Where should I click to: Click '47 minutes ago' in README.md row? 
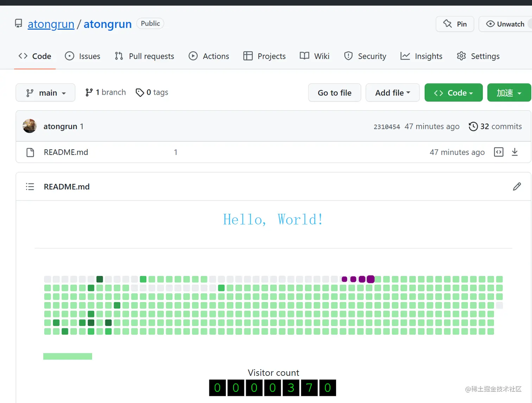(x=457, y=152)
